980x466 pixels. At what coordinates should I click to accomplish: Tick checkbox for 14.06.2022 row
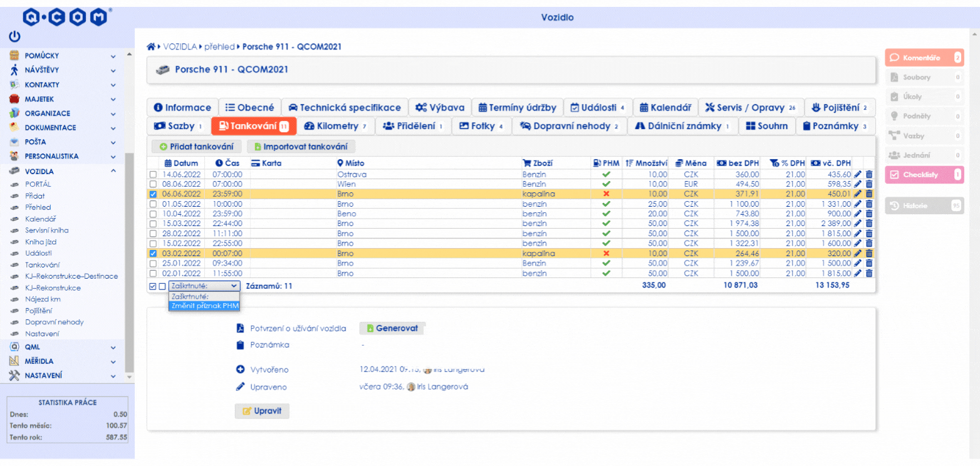(153, 175)
